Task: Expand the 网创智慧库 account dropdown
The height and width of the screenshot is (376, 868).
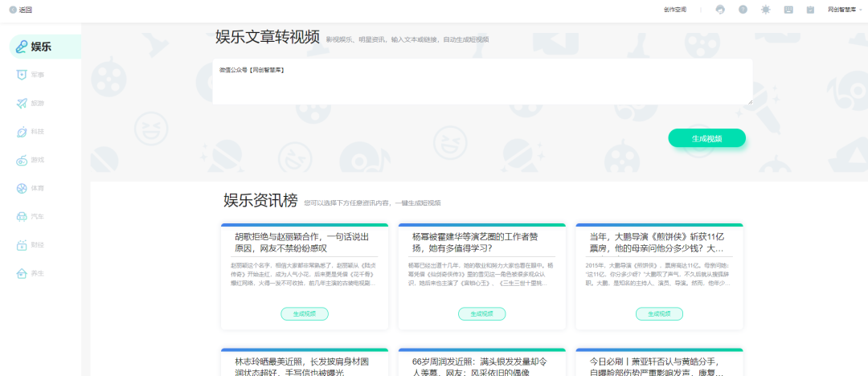Action: (x=844, y=10)
